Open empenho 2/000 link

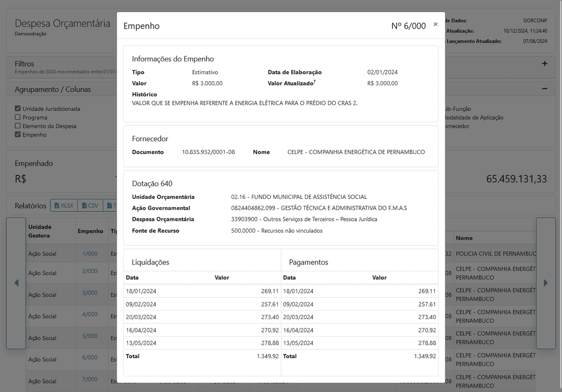tap(90, 271)
